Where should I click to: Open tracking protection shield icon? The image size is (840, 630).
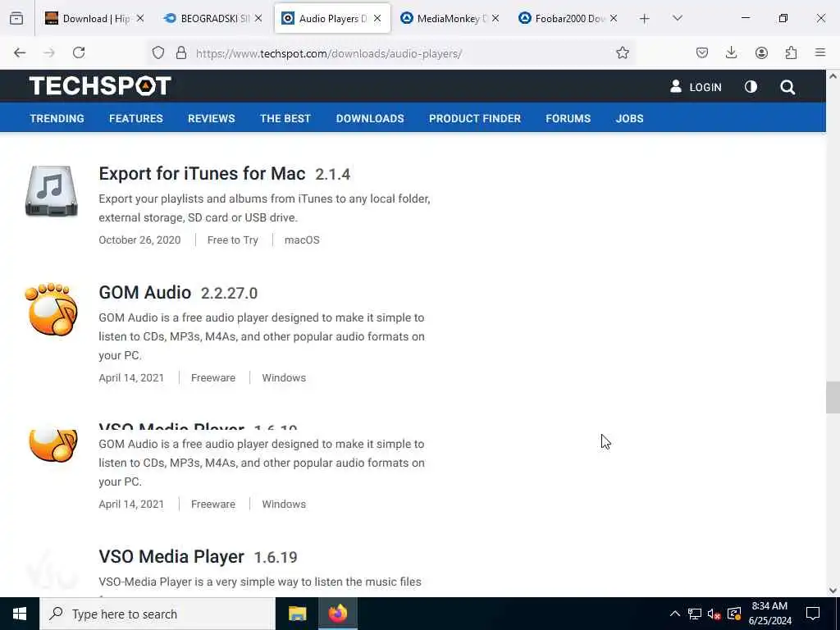coord(158,52)
